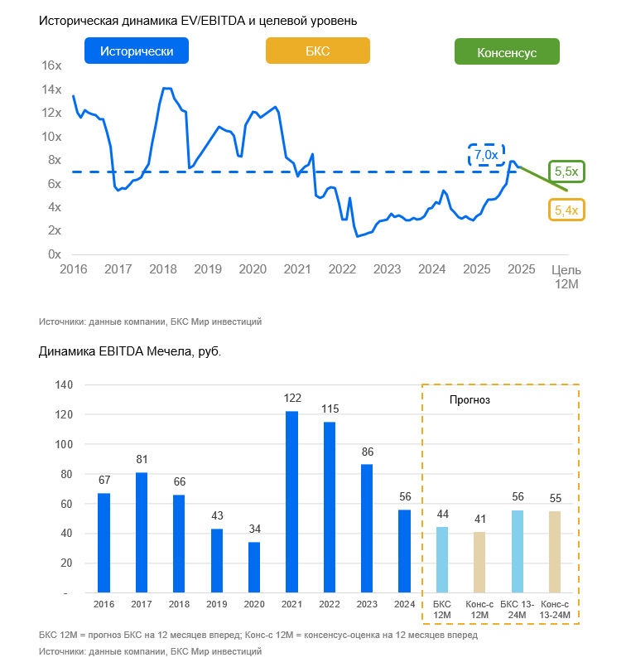Click the Историческая динамика EV/EBITDA title
626x672 pixels.
198,20
